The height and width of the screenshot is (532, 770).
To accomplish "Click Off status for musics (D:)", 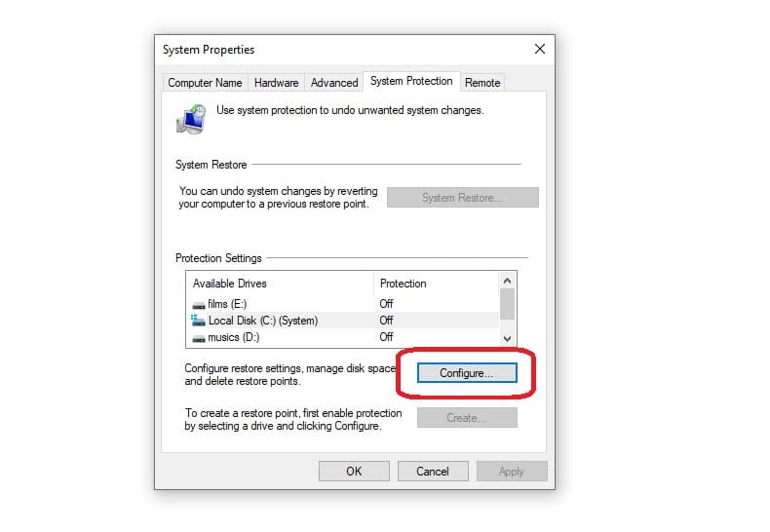I will (x=386, y=337).
